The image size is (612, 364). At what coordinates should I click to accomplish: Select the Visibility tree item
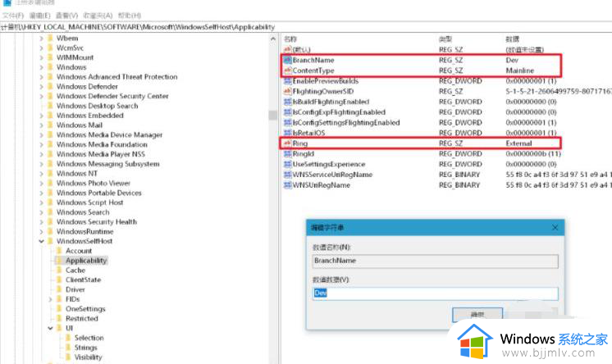[89, 357]
